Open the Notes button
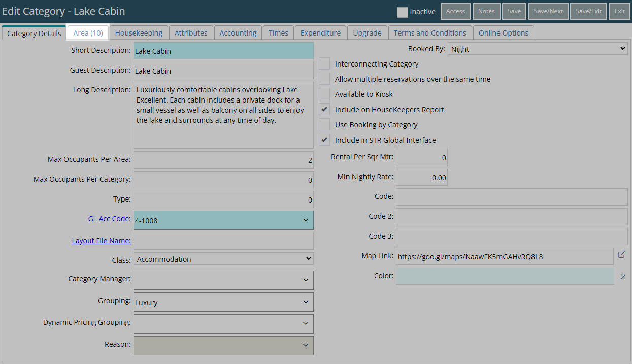This screenshot has height=364, width=632. pos(486,11)
